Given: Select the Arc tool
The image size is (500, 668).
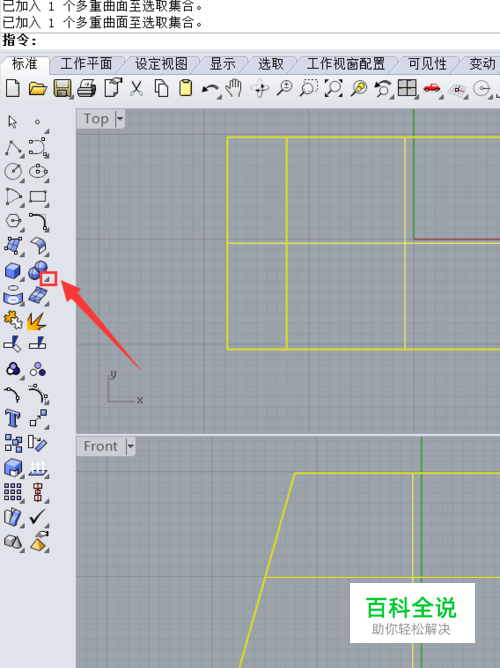Looking at the screenshot, I should point(14,196).
